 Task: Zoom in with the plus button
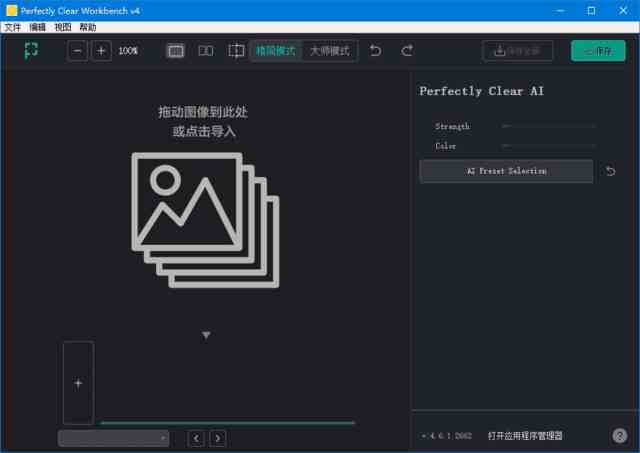(101, 50)
